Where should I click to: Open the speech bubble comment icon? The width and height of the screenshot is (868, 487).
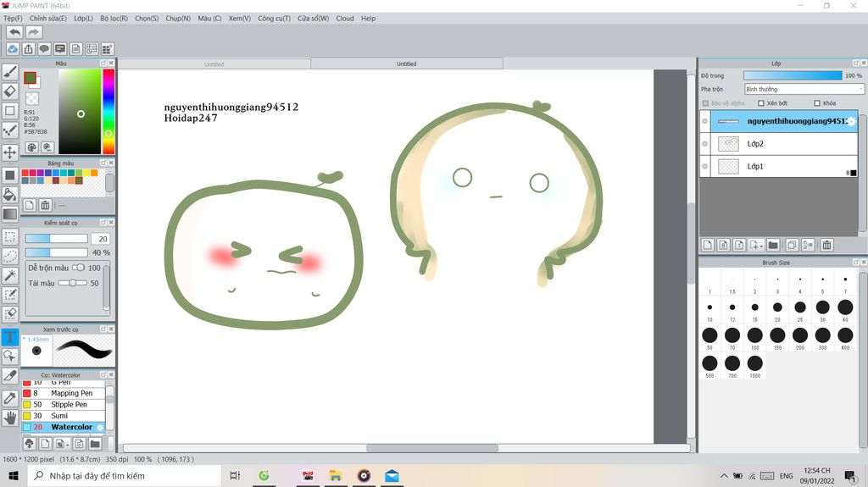click(44, 49)
